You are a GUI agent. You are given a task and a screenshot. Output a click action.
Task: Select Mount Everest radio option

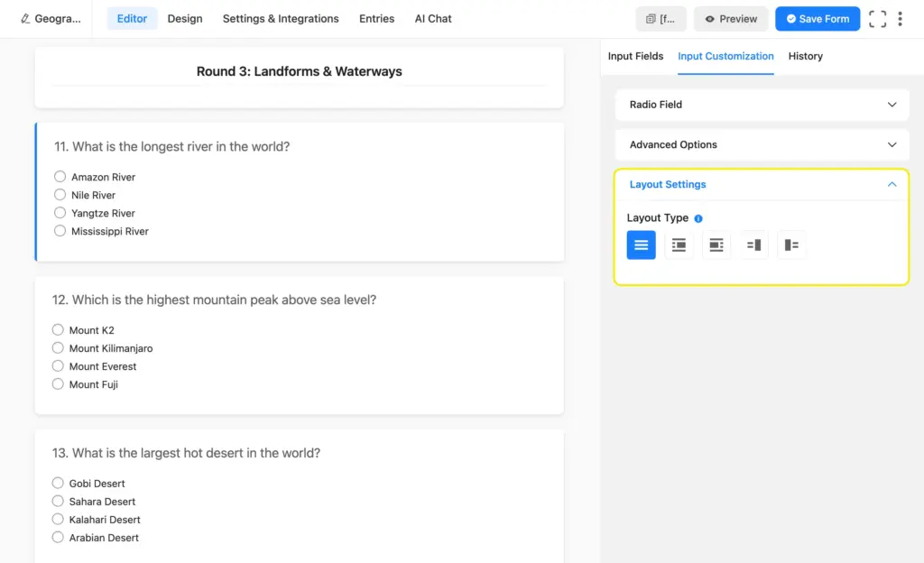[x=58, y=365]
